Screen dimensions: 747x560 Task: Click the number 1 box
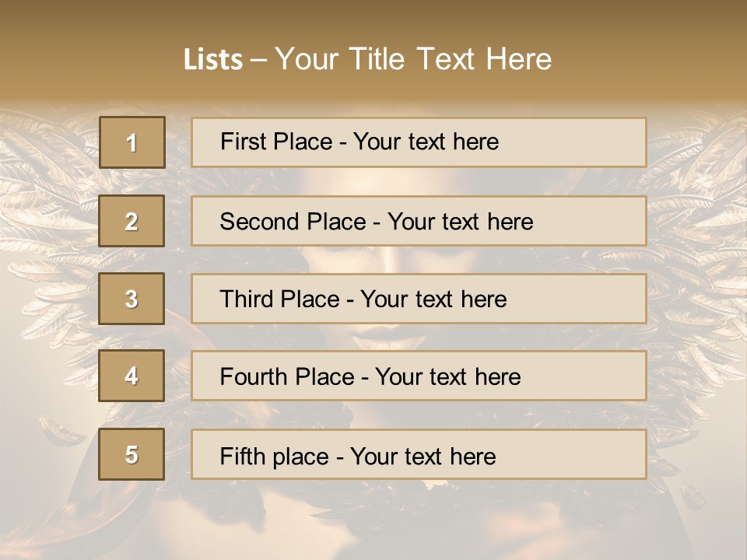coord(132,142)
